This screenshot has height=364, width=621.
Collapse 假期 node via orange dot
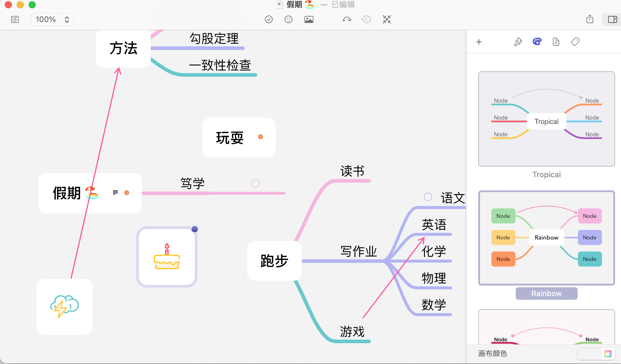[127, 193]
